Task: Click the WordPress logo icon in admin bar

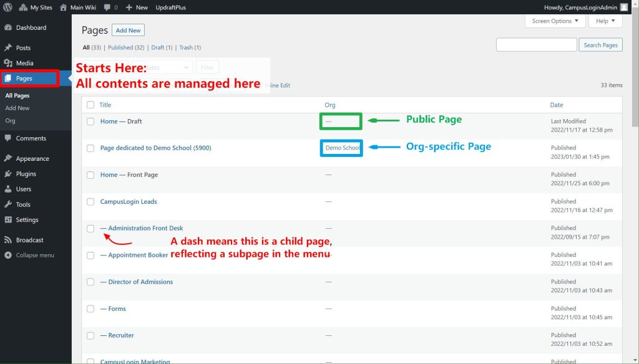Action: pos(8,7)
